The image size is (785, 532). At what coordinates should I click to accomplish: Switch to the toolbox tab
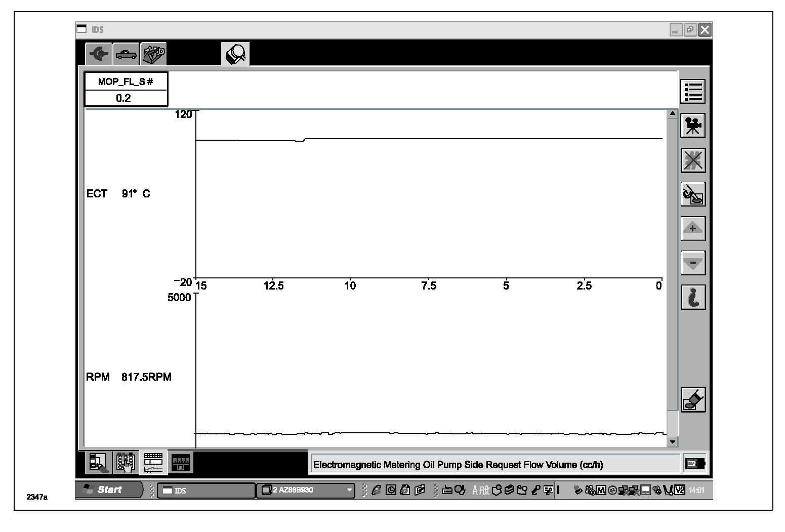pos(153,54)
